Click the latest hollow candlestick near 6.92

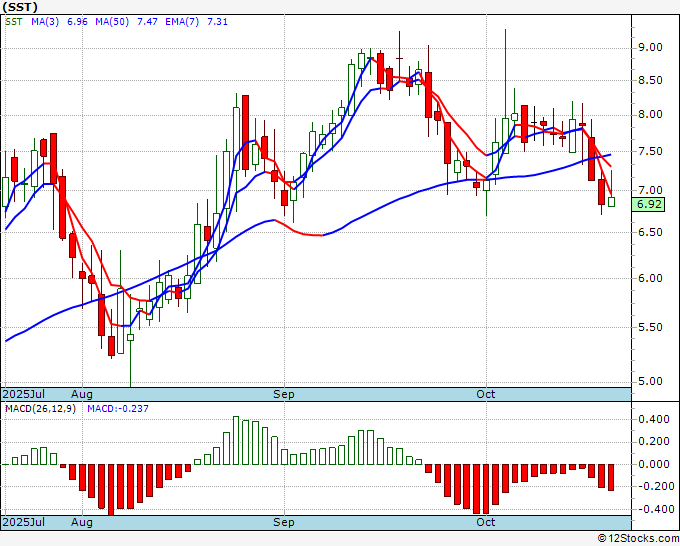pyautogui.click(x=611, y=201)
